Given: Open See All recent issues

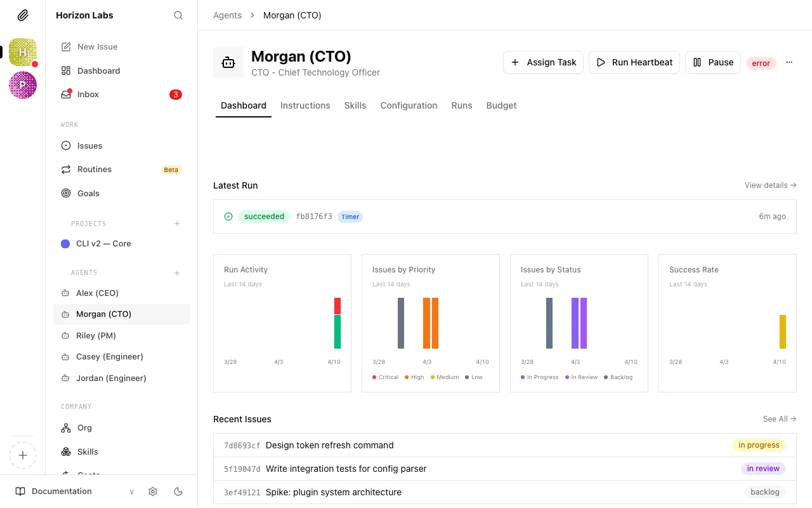Looking at the screenshot, I should [780, 419].
